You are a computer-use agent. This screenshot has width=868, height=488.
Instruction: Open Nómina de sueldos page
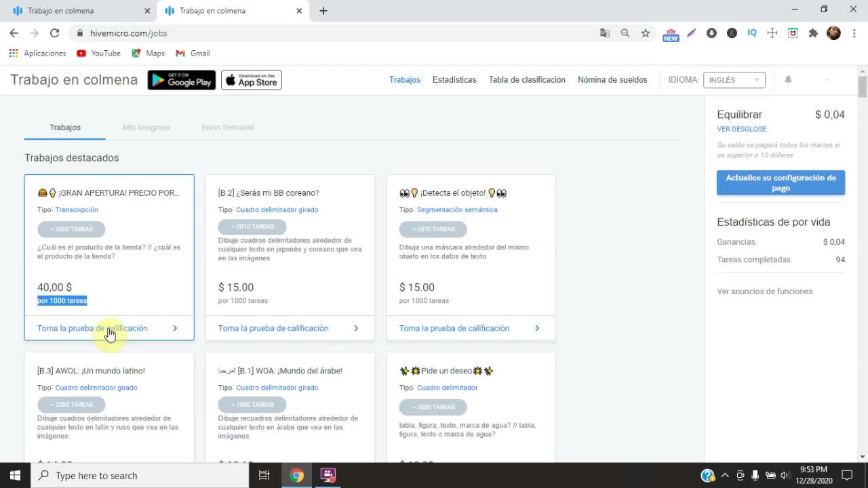coord(612,79)
